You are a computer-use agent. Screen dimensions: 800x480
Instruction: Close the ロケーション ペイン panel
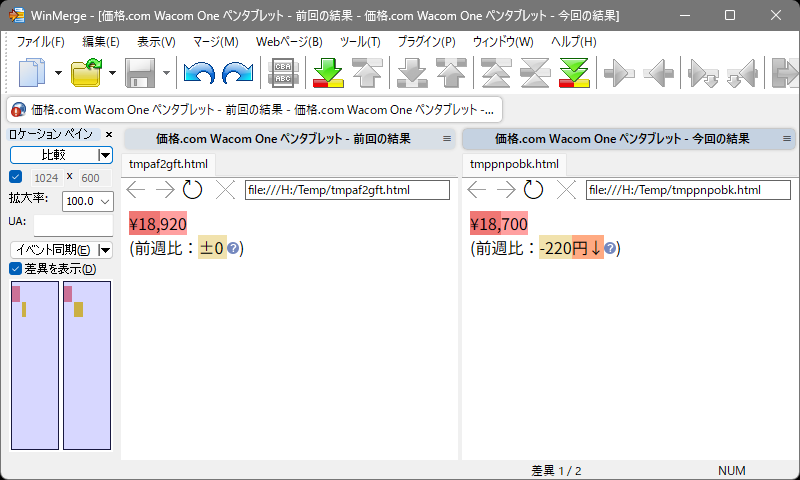point(109,134)
